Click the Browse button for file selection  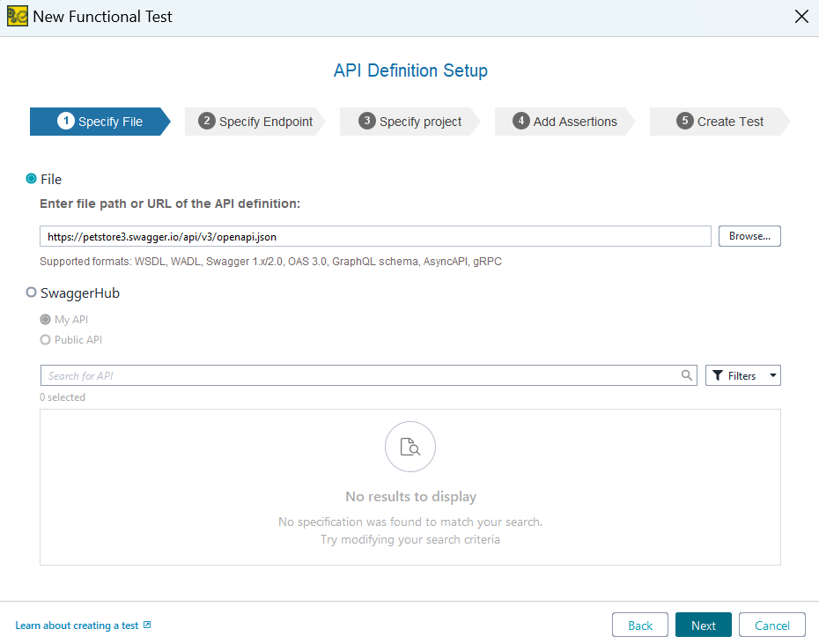click(x=749, y=235)
